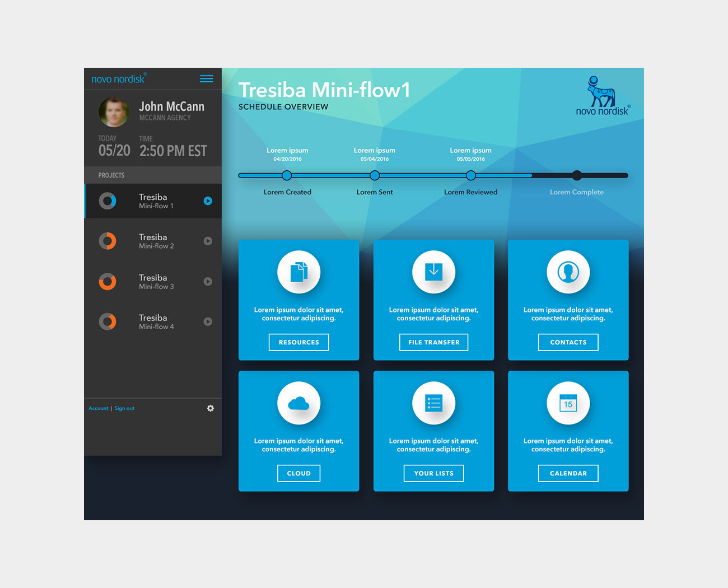
Task: Click the Sign out link
Action: 124,408
